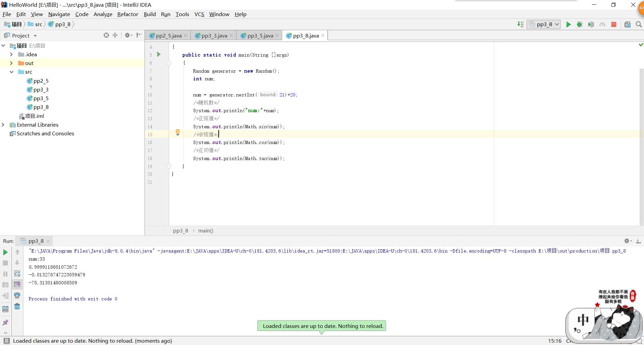Stop the running process in toolbar
The height and width of the screenshot is (345, 644).
point(614,24)
